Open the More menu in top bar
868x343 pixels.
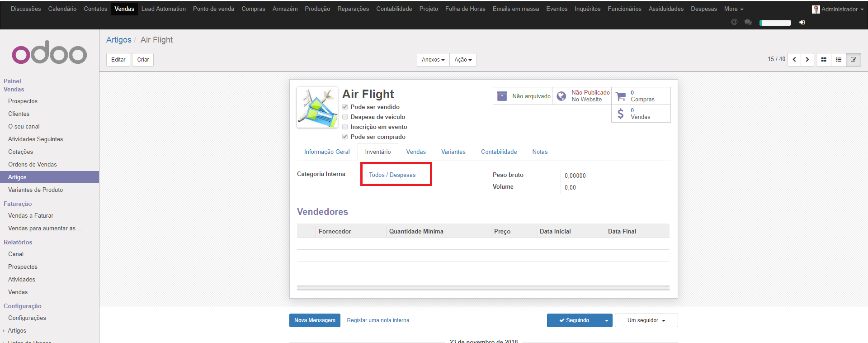[x=733, y=9]
